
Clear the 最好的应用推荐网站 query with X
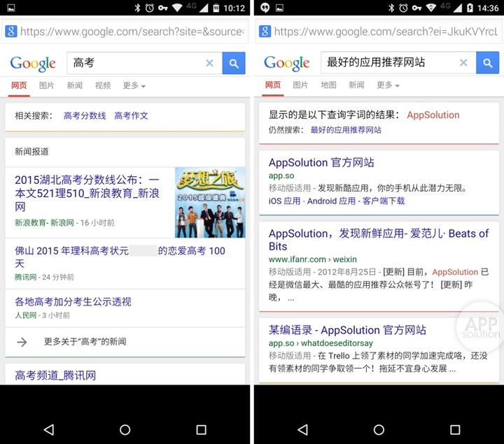click(463, 63)
